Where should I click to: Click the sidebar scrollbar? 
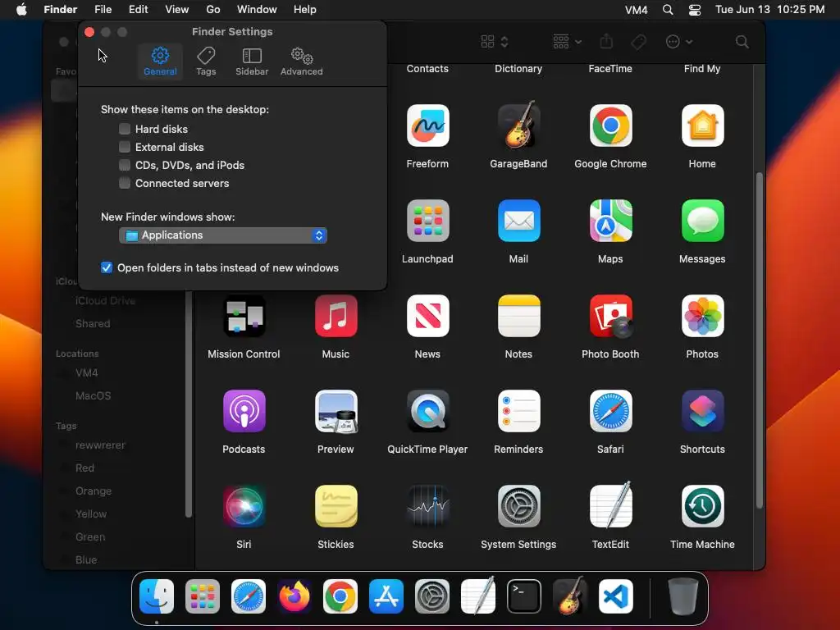click(188, 404)
